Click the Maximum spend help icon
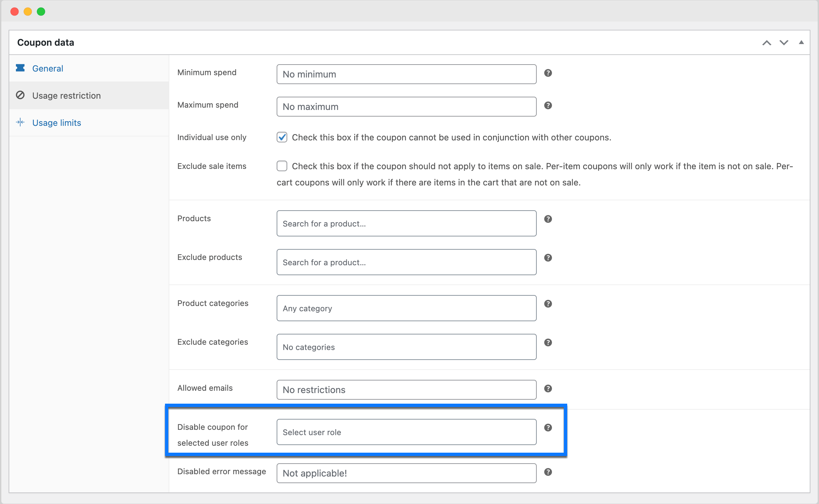819x504 pixels. tap(548, 106)
